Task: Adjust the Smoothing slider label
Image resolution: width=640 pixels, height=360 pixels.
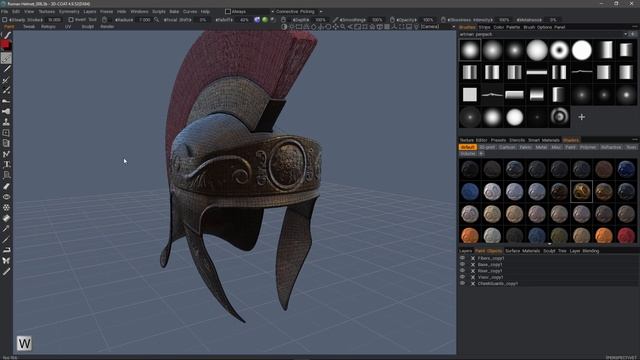Action: pyautogui.click(x=353, y=20)
